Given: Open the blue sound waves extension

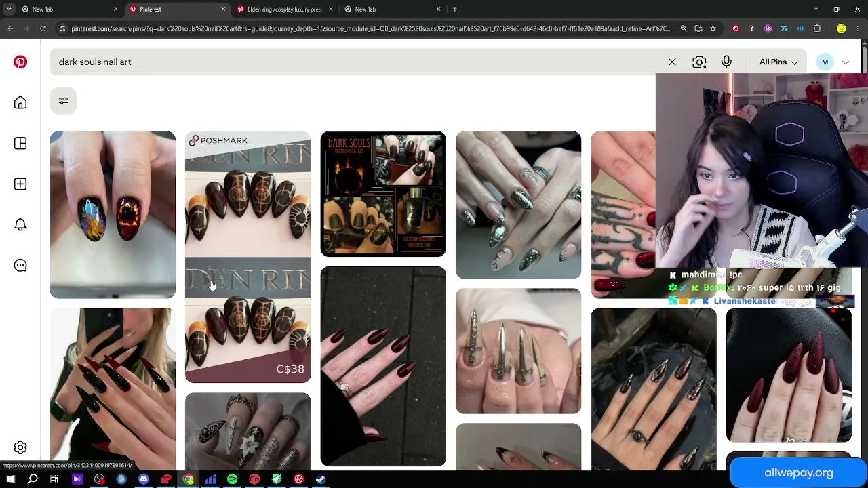Looking at the screenshot, I should coord(801,28).
